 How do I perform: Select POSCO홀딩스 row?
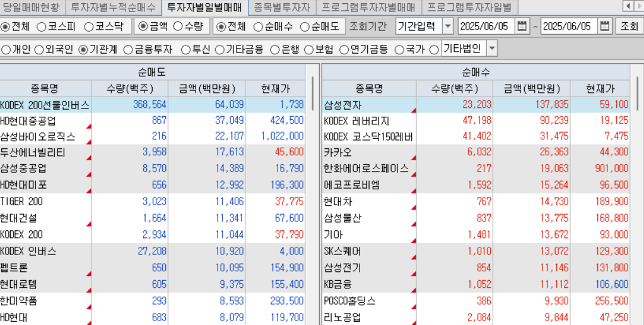476,301
